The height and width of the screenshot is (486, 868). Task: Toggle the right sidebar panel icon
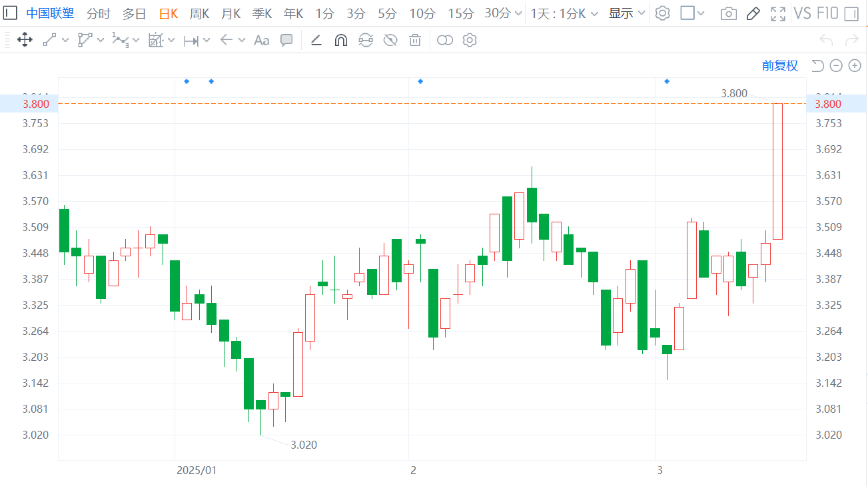point(851,13)
